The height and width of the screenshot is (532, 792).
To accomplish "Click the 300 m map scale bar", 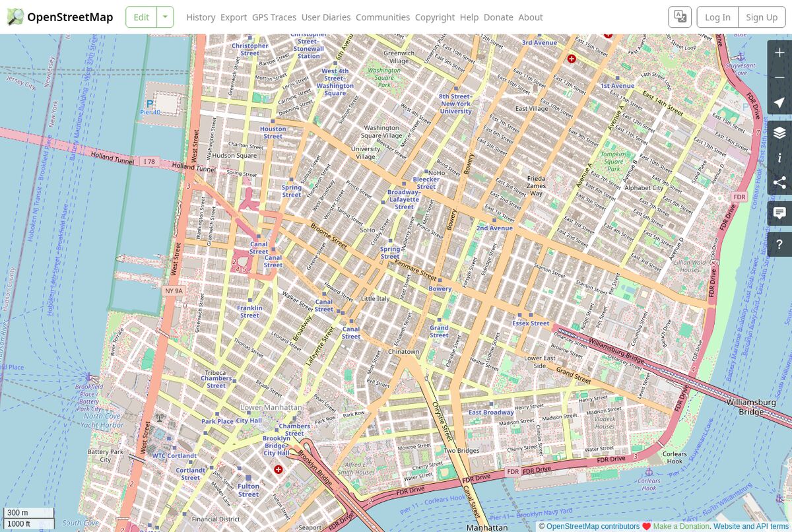I will pyautogui.click(x=28, y=513).
